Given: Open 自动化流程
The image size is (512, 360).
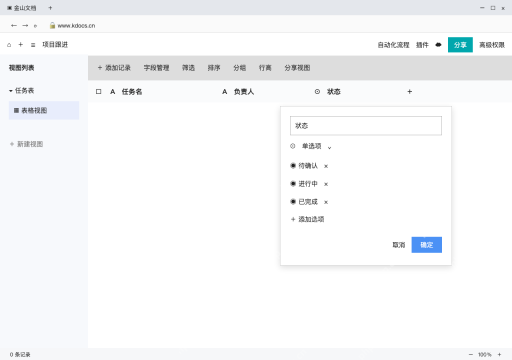Looking at the screenshot, I should pos(393,45).
